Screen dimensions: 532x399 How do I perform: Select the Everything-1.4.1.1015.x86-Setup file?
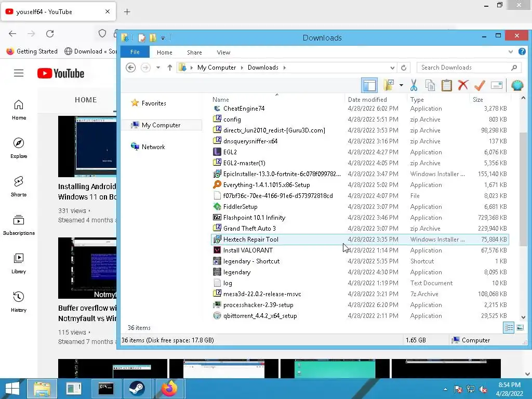(360, 185)
